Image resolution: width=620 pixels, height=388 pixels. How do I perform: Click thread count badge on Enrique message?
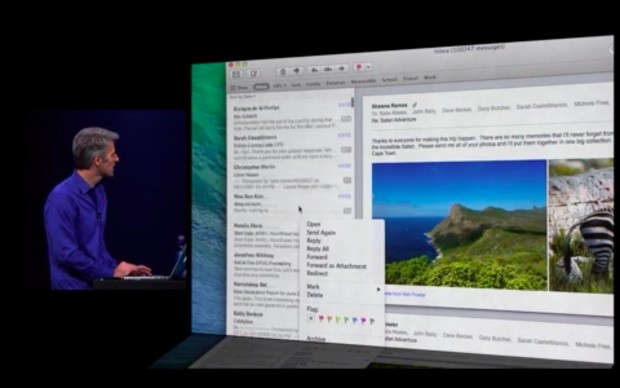[x=346, y=119]
